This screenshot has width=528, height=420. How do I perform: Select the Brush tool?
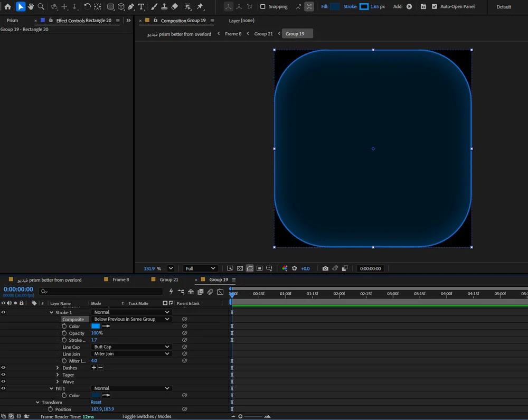point(154,6)
